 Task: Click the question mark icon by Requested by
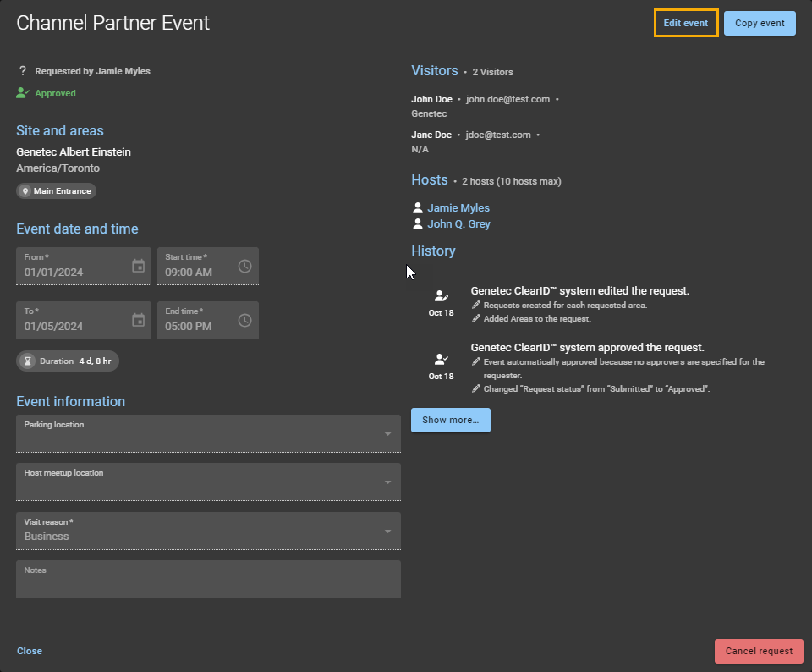[23, 71]
